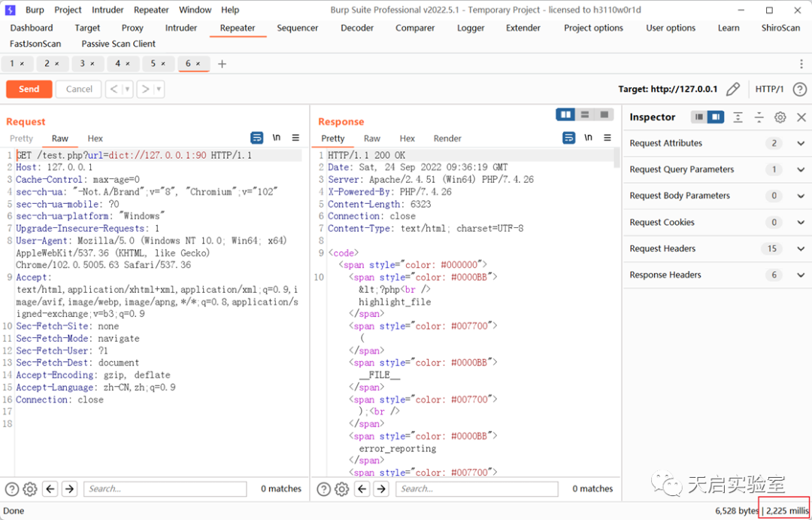This screenshot has width=812, height=520.
Task: Go to previous match in Request search
Action: pos(50,489)
